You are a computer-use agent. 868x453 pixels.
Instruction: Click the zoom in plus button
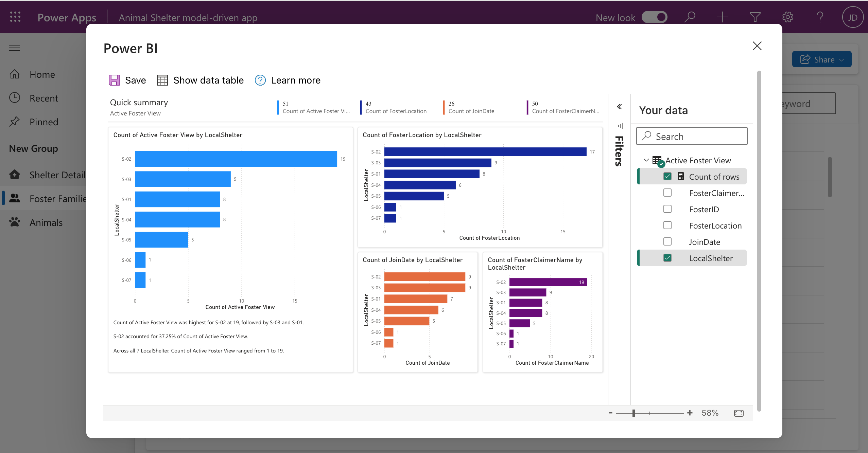click(x=690, y=413)
